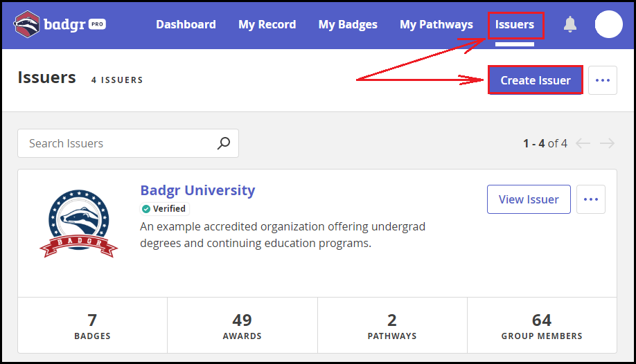Click the 64 Group Members stat

542,325
